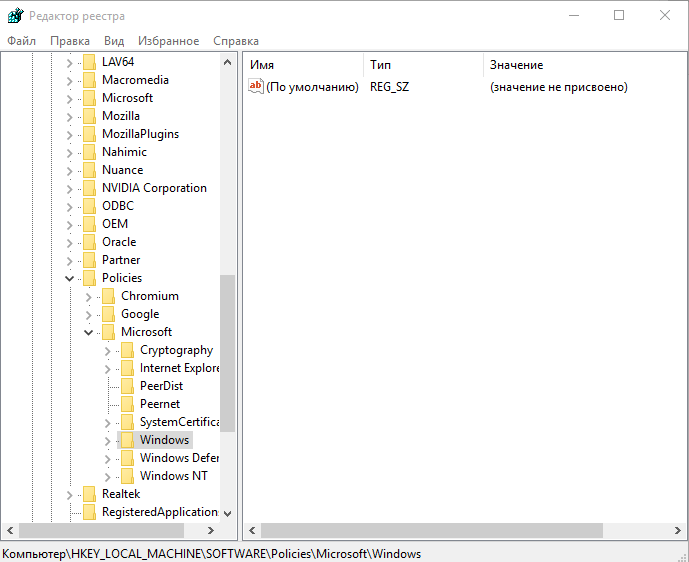The width and height of the screenshot is (689, 562).
Task: Collapse the Microsoft key under Policies
Action: coord(89,332)
